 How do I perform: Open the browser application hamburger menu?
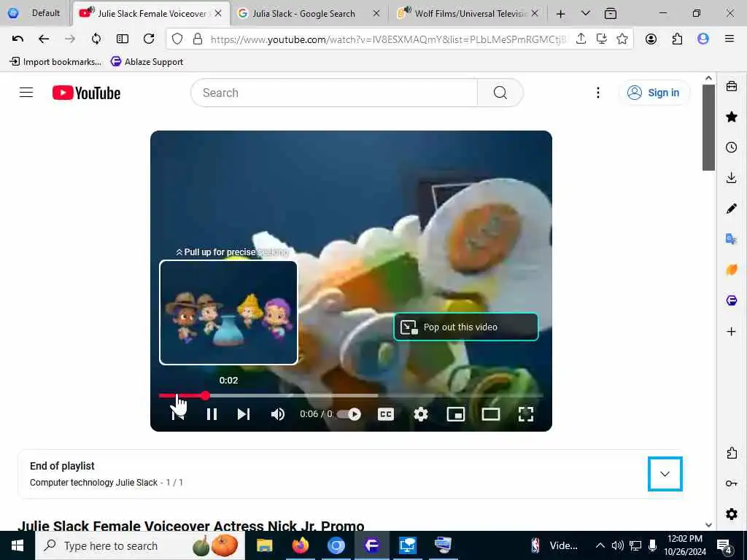coord(729,39)
